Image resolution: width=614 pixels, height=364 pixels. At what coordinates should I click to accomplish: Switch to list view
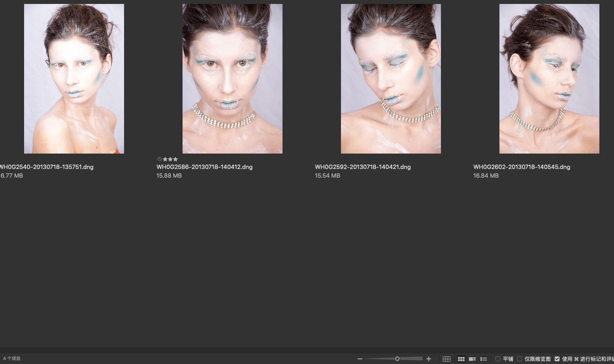(483, 359)
